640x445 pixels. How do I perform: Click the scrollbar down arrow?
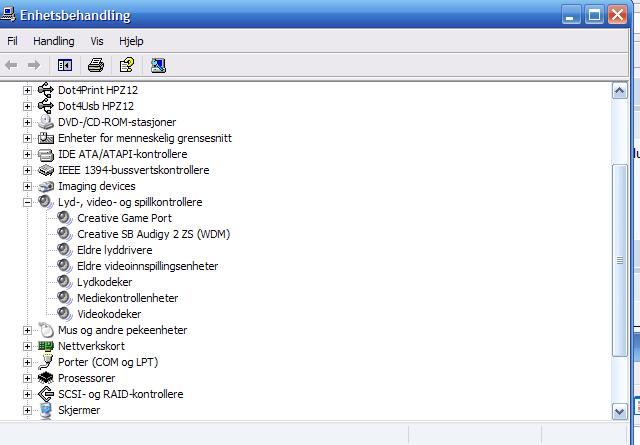[x=620, y=412]
